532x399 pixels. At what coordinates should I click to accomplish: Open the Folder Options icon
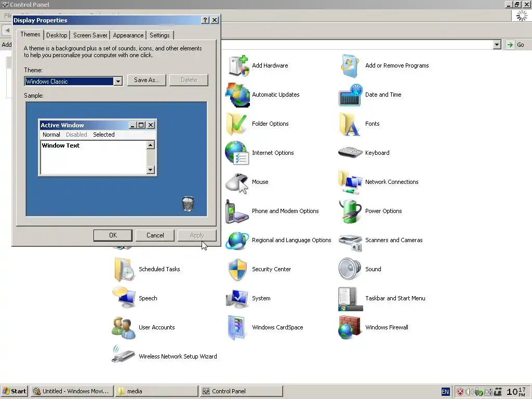(237, 124)
